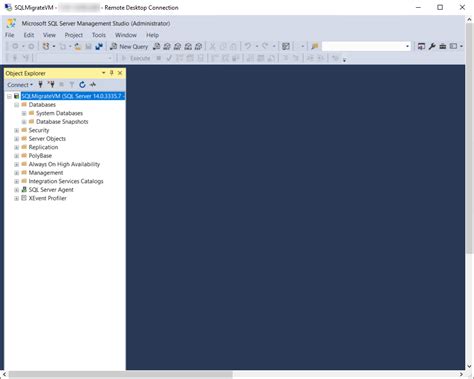This screenshot has height=379, width=474.
Task: Open the Connect dropdown in Object Explorer
Action: point(20,85)
